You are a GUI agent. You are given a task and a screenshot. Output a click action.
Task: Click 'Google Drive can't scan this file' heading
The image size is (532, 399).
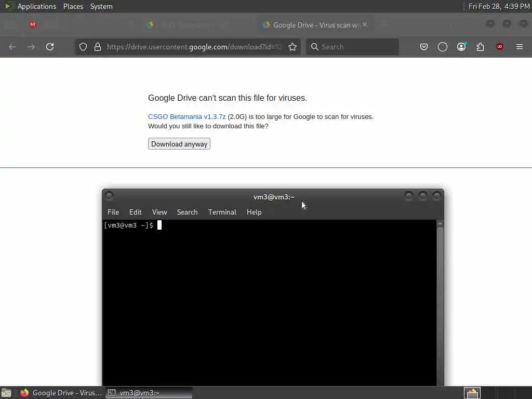(228, 98)
